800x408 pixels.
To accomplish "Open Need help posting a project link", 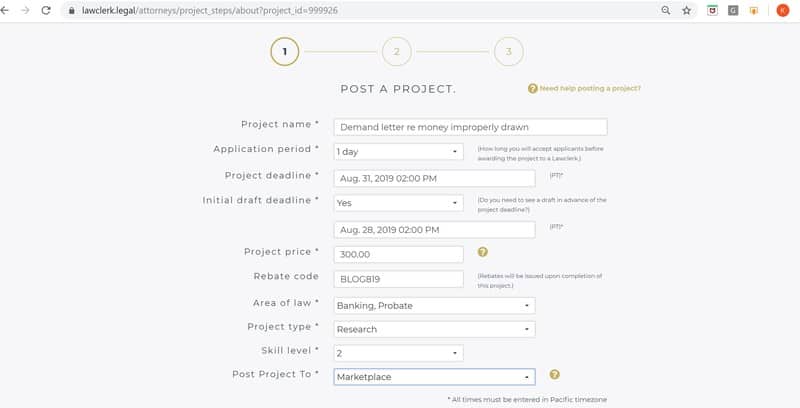I will coord(590,89).
